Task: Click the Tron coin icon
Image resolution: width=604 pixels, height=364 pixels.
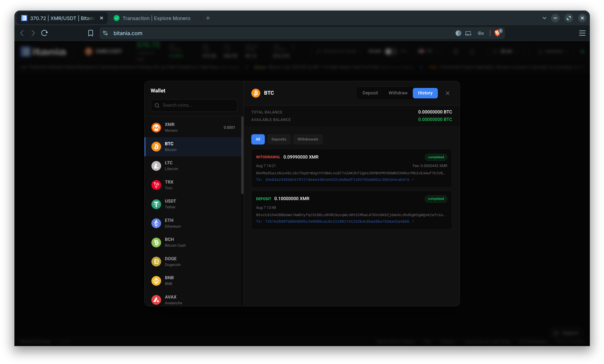Action: click(x=156, y=185)
